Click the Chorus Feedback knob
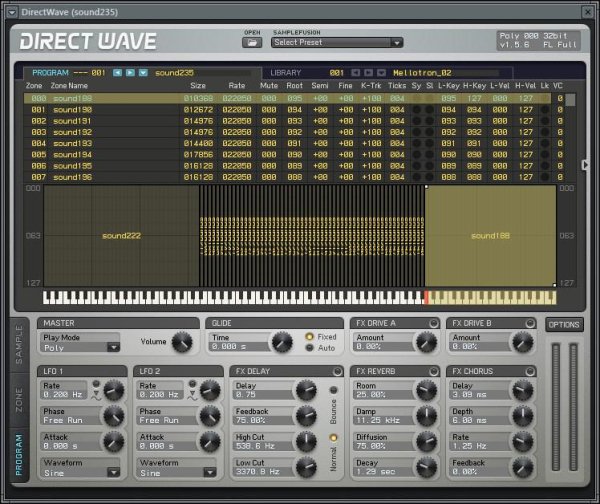The width and height of the screenshot is (600, 504). [523, 467]
